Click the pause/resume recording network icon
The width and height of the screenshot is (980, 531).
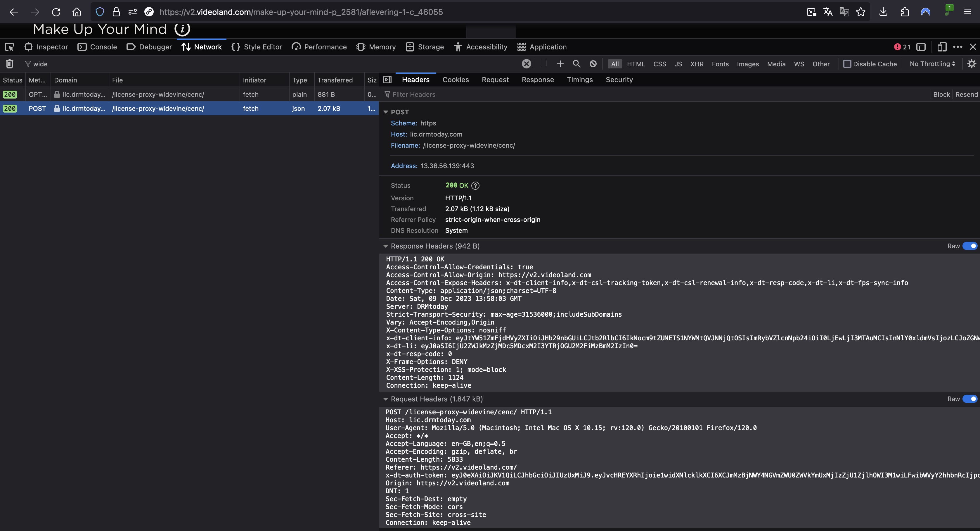click(x=544, y=64)
